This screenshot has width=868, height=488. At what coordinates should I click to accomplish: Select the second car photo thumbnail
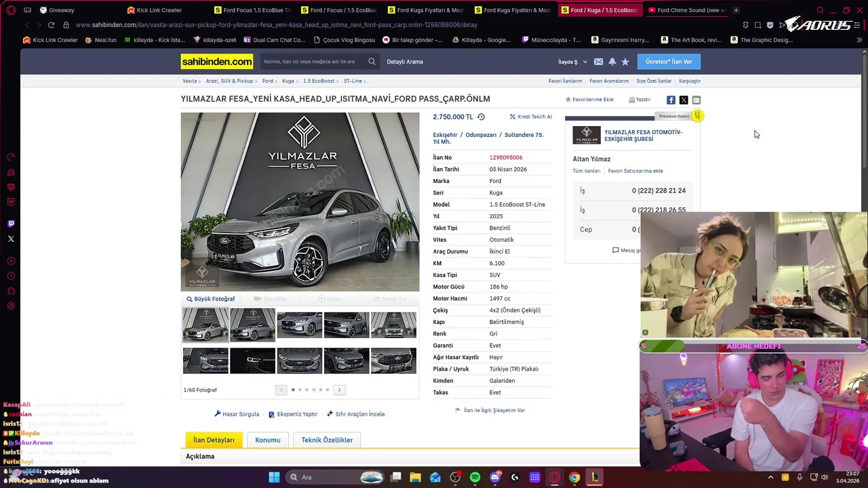252,325
